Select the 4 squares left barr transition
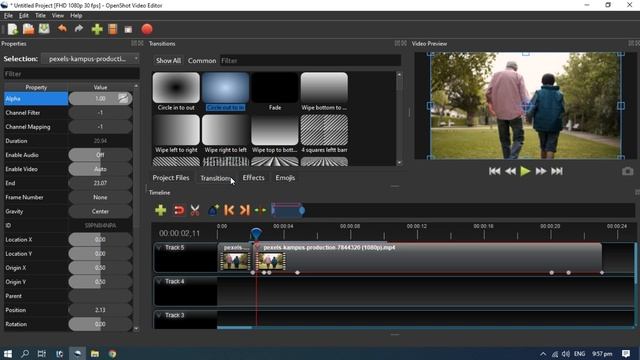640x360 pixels. [324, 134]
